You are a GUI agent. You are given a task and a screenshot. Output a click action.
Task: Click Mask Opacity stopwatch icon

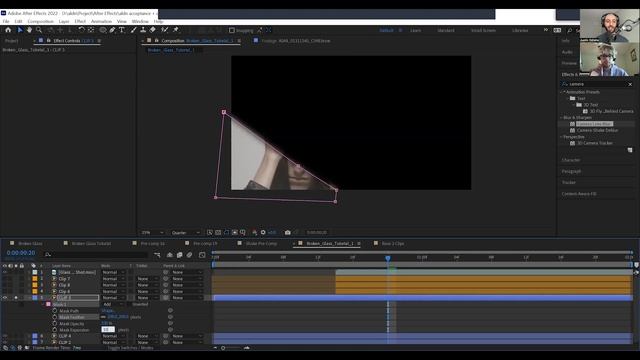55,323
